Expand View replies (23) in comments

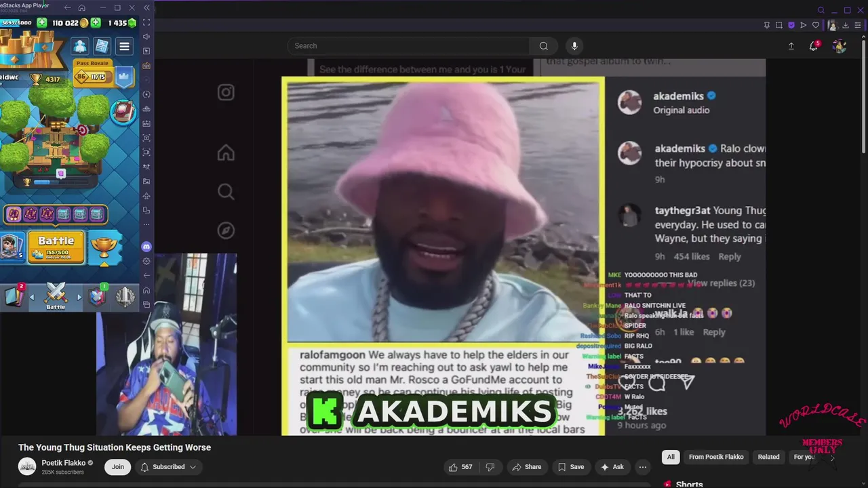coord(721,283)
